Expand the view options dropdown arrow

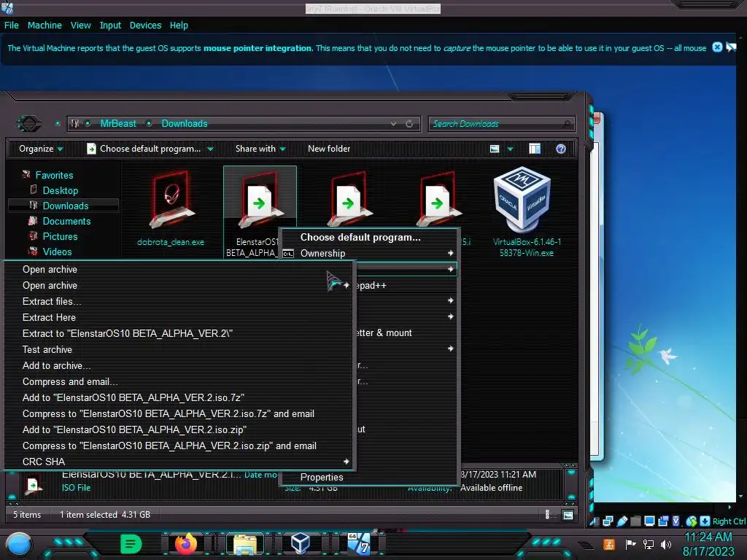click(x=510, y=149)
